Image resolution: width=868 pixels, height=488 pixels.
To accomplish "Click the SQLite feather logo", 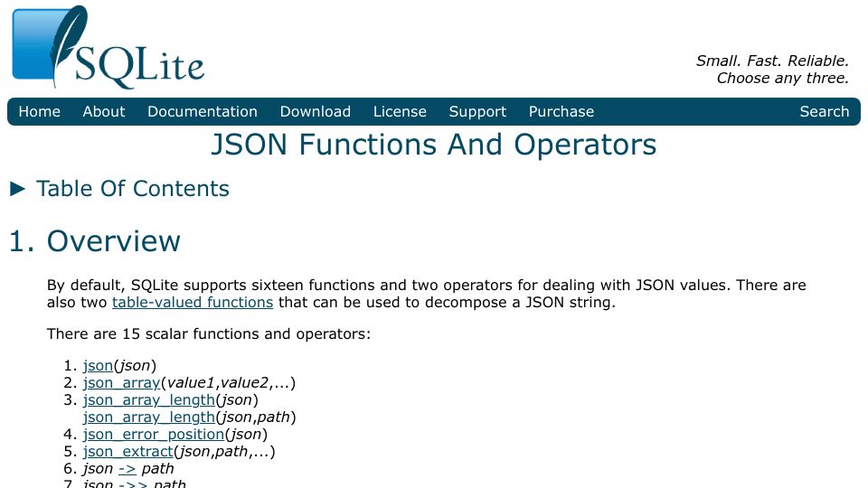I will click(x=108, y=47).
